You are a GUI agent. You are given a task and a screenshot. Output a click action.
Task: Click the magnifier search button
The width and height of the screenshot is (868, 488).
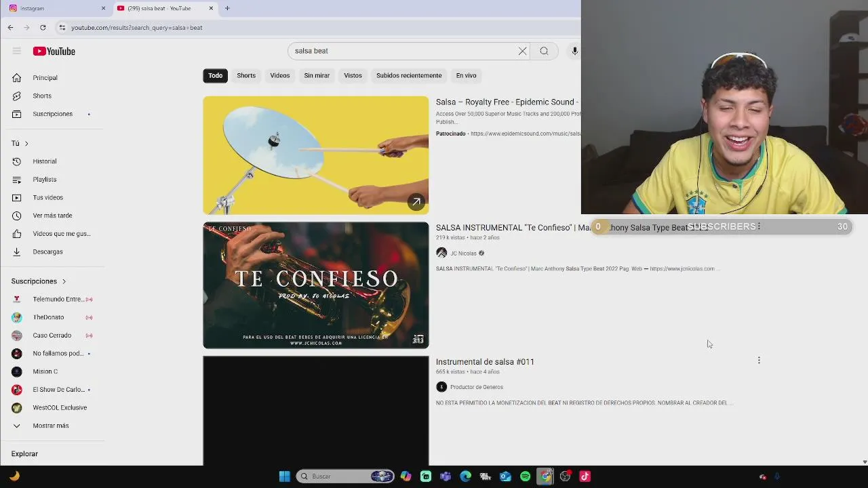tap(544, 51)
